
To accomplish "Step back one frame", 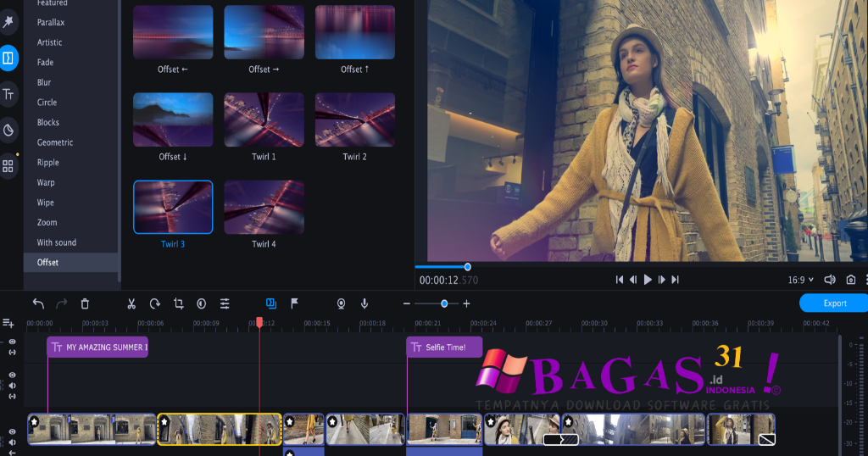I will point(633,280).
